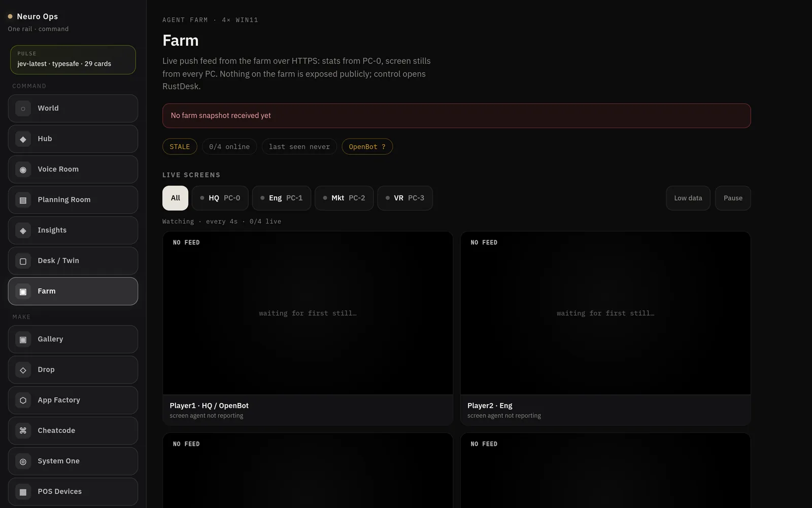Filter screens to Mkt PC-2
This screenshot has height=508, width=812.
[x=344, y=198]
